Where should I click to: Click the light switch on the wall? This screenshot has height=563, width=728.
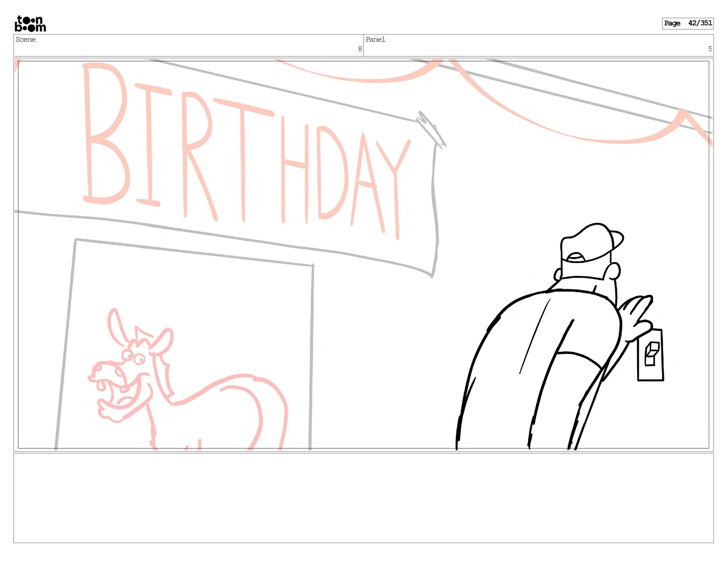coord(651,355)
